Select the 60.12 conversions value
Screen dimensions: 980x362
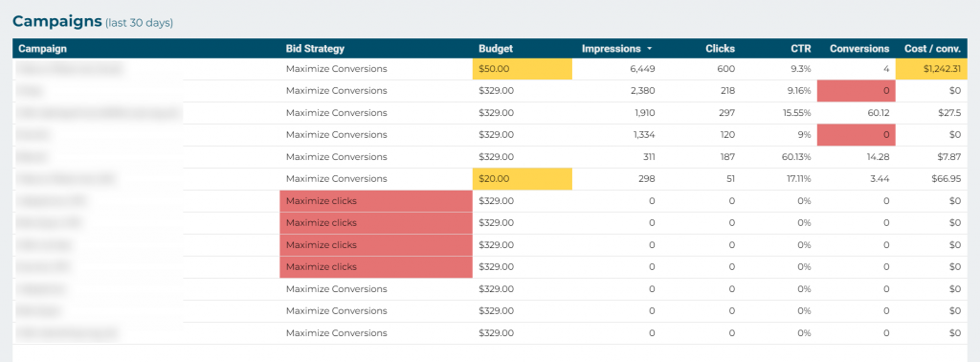click(877, 113)
